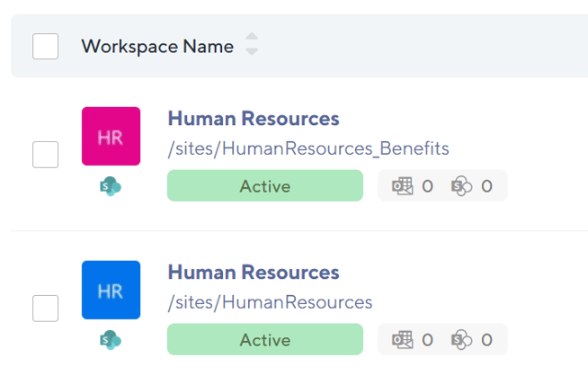Screen dimensions: 588x376
Task: Sort Workspace Name ascending with the up arrow
Action: [x=252, y=38]
